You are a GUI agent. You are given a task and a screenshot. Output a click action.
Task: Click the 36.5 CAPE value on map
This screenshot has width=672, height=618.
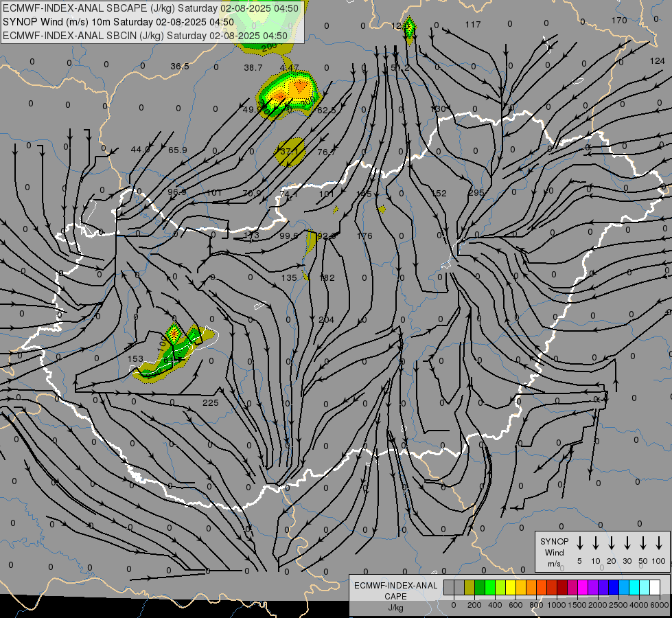pos(180,67)
